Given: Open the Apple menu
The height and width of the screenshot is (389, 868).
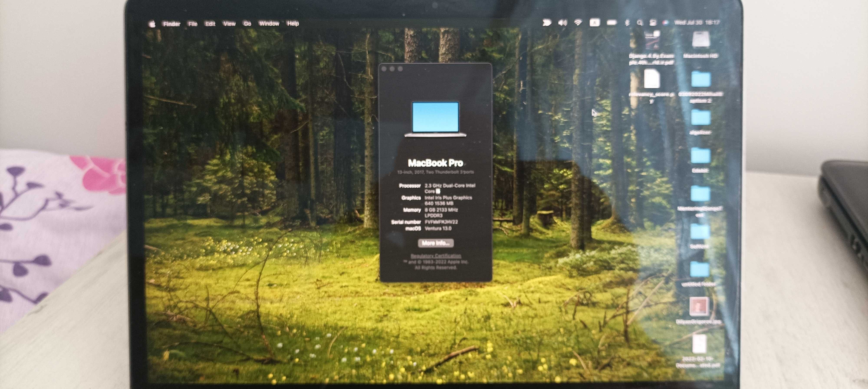Looking at the screenshot, I should pyautogui.click(x=152, y=24).
